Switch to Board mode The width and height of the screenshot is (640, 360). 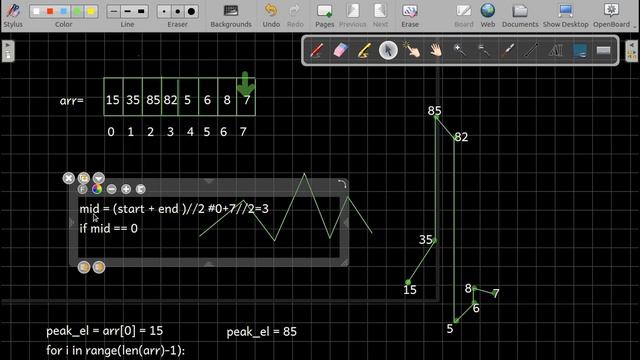pyautogui.click(x=464, y=16)
